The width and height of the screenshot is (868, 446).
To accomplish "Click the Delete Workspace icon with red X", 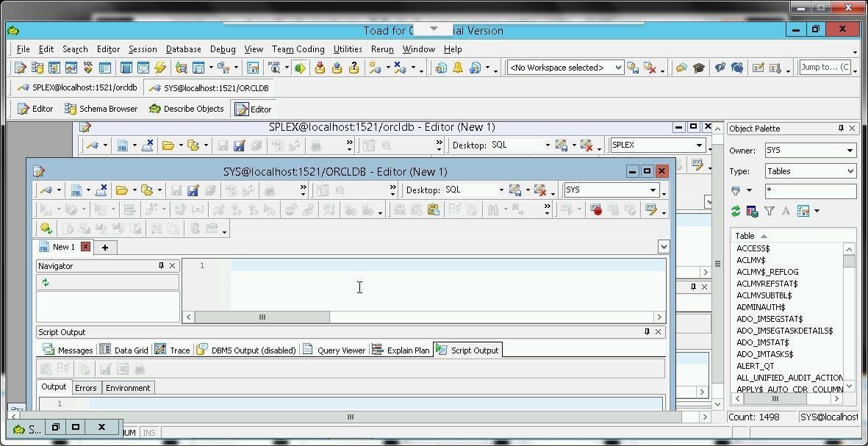I will (x=650, y=68).
